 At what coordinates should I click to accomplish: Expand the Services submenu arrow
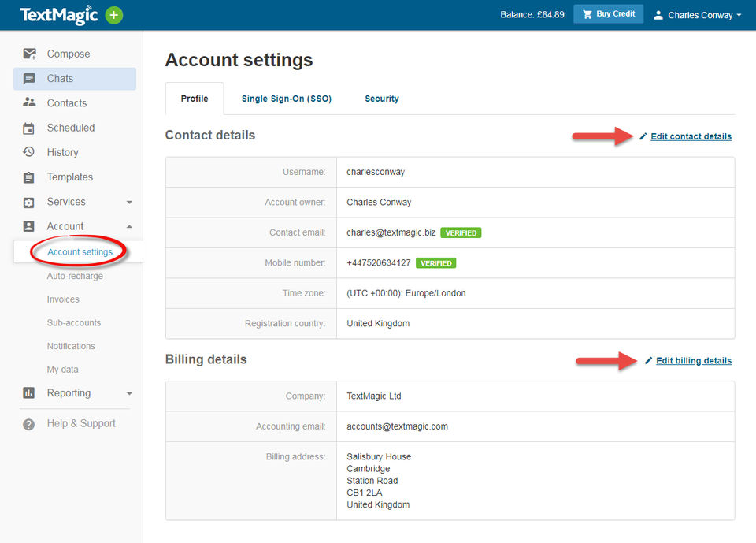point(129,203)
